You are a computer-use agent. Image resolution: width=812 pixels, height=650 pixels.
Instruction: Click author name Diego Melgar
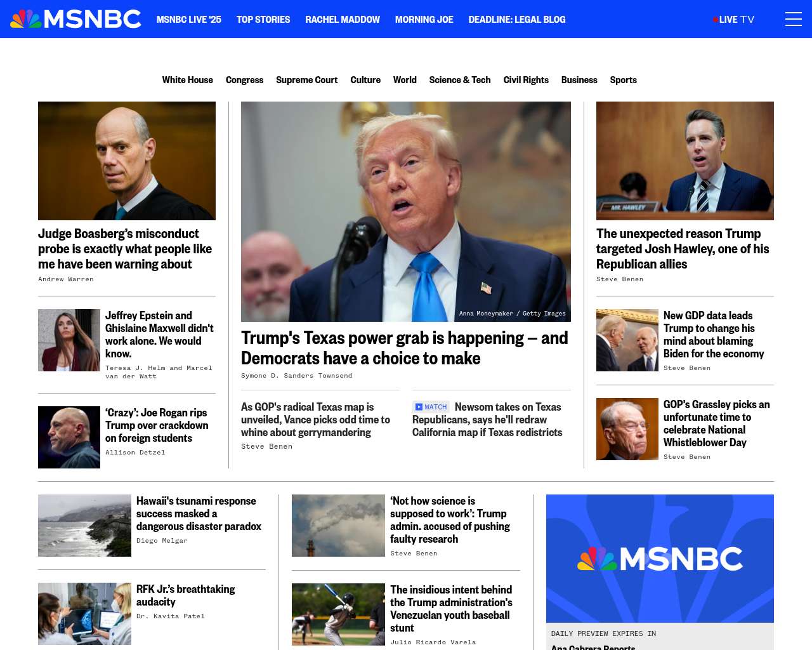pyautogui.click(x=162, y=541)
